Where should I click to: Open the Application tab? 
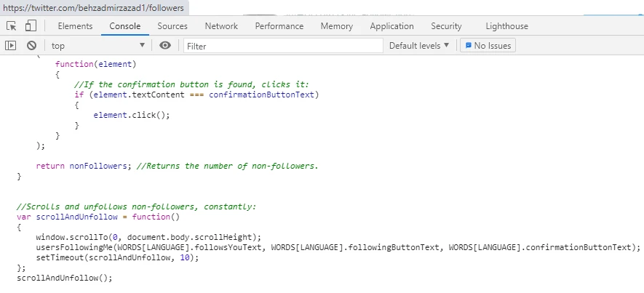(391, 26)
